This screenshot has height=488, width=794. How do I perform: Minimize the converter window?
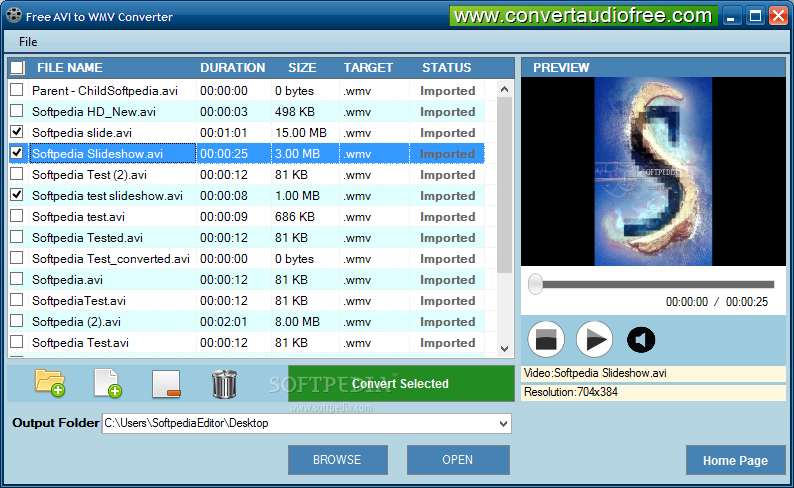pos(731,16)
